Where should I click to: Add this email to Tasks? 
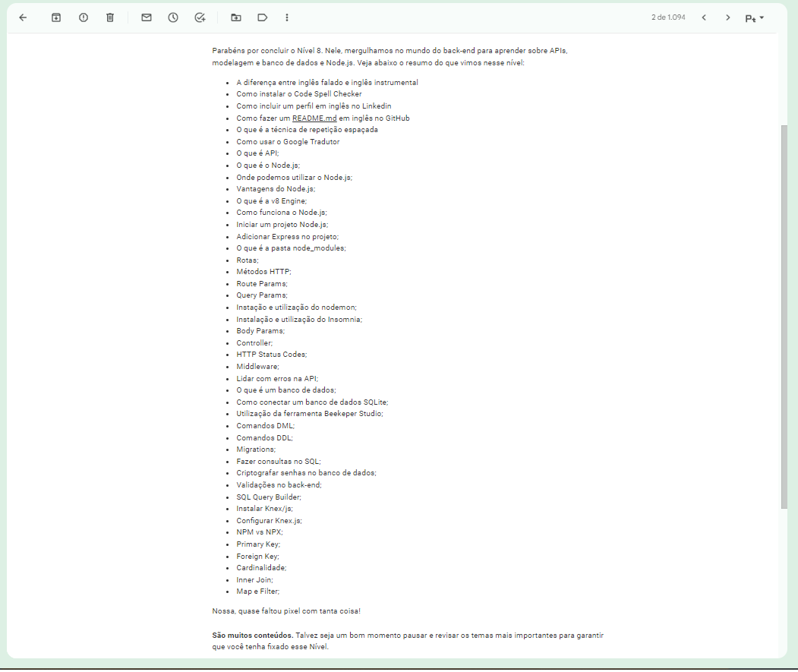[200, 17]
